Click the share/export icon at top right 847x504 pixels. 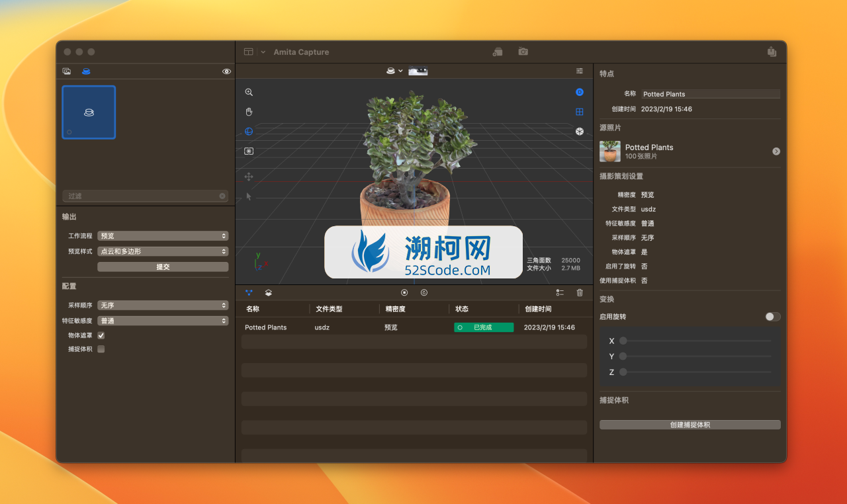772,52
